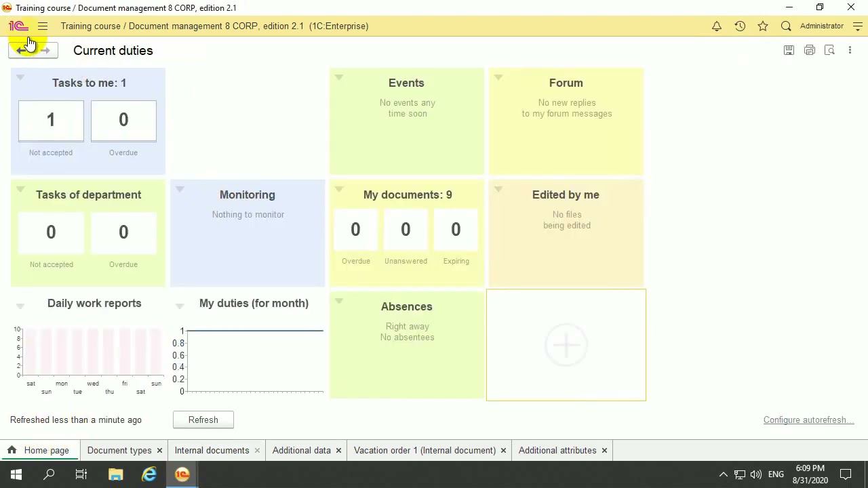Open My documents Expiring count
This screenshot has height=488, width=868.
[456, 230]
